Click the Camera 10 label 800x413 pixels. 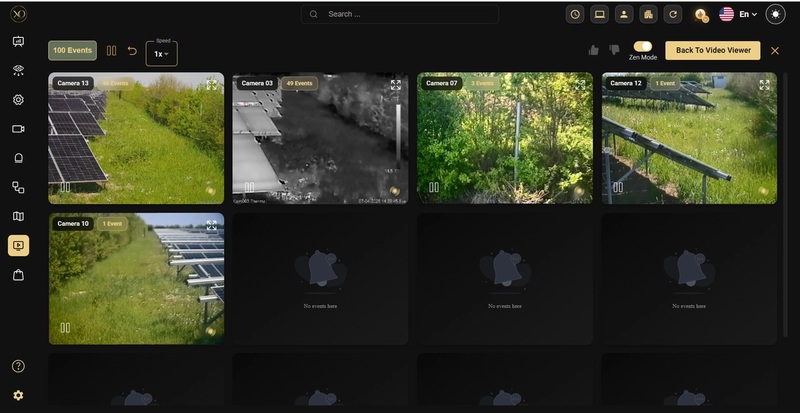point(72,224)
